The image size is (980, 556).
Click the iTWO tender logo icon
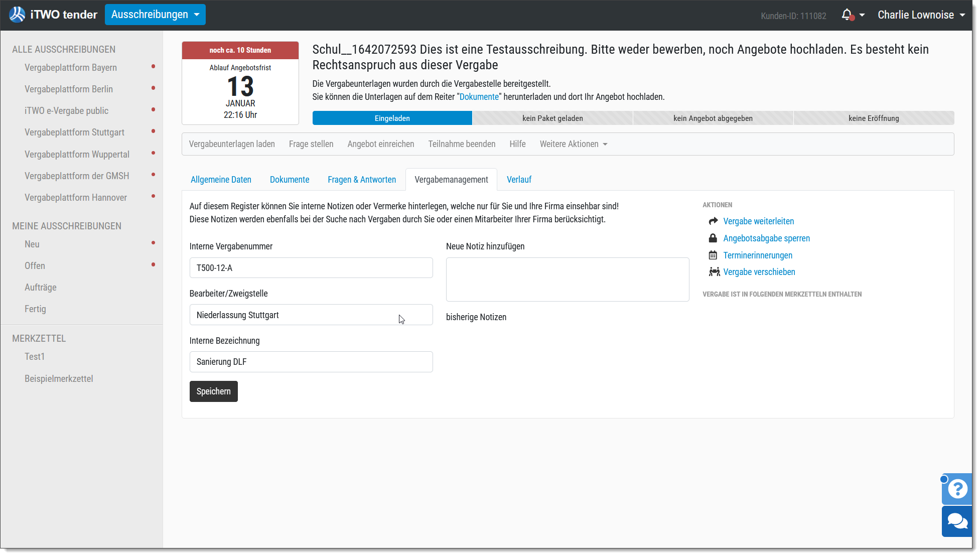point(17,15)
